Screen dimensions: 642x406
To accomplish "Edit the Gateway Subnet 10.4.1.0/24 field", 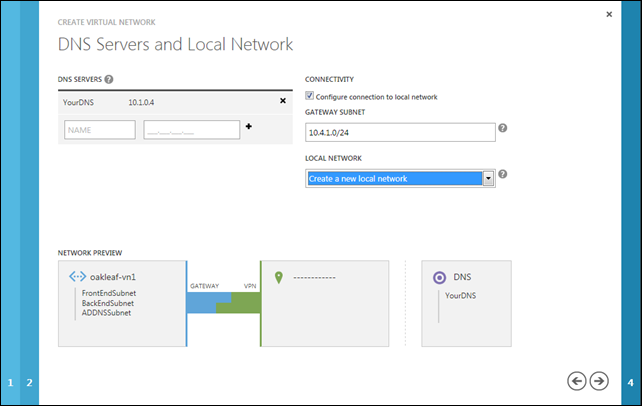I will [x=400, y=133].
